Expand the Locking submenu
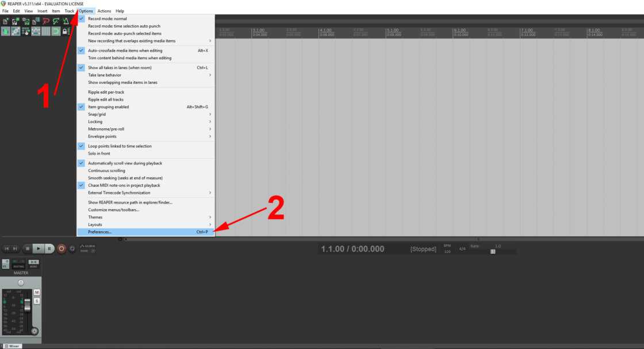The image size is (644, 349). pos(145,121)
